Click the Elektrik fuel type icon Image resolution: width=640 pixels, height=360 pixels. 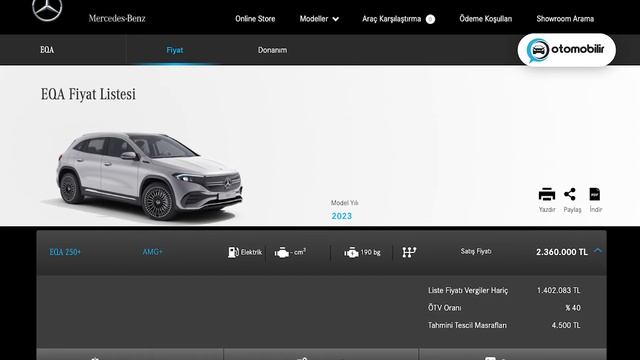point(233,252)
